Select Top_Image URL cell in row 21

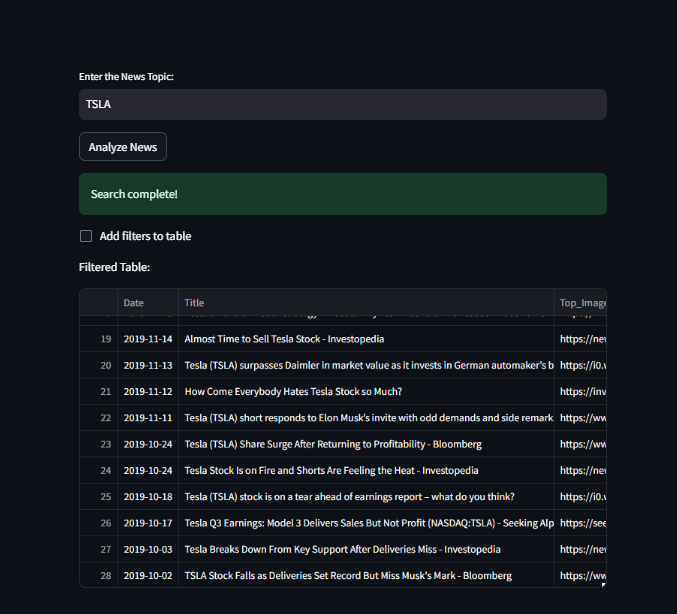tap(580, 392)
